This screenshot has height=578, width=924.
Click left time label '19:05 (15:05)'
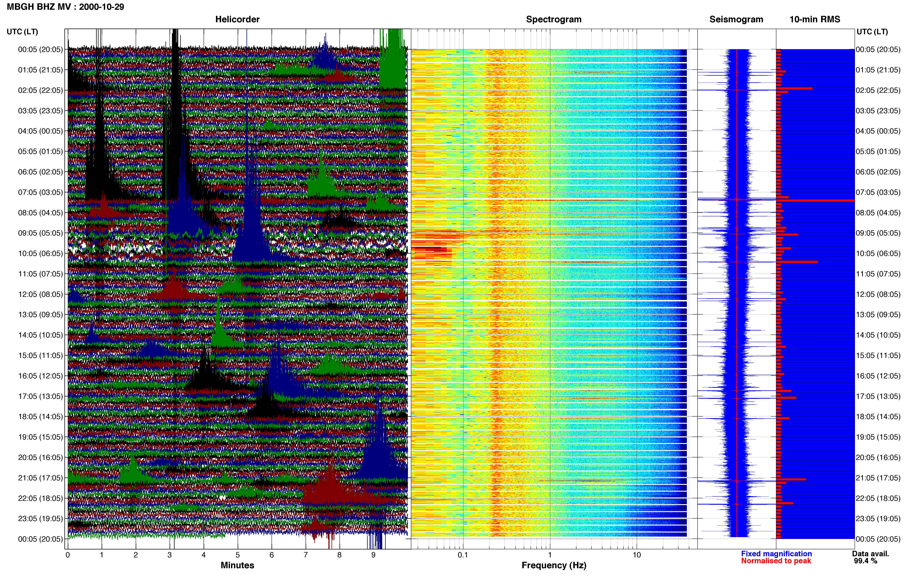41,437
